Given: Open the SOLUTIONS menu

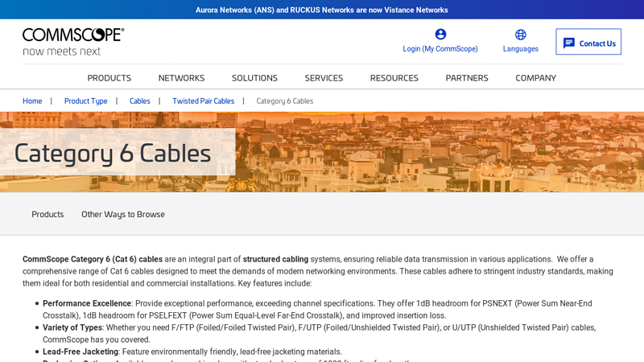Looking at the screenshot, I should coord(254,78).
